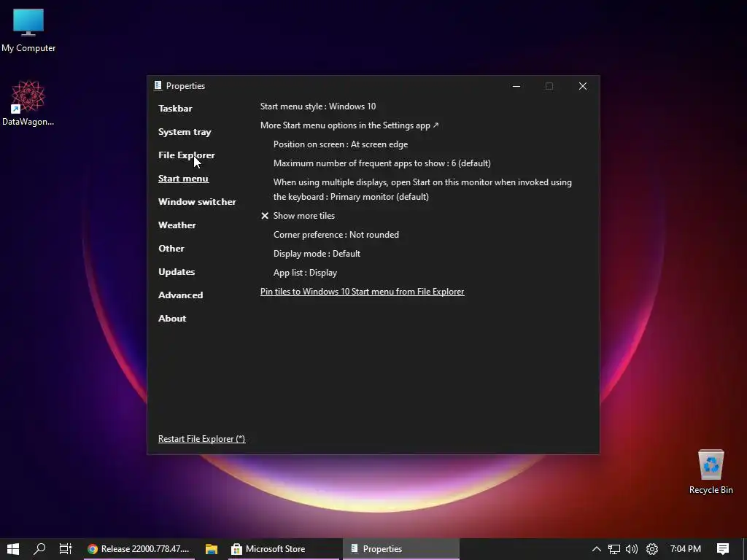Click the settings gear tray icon

tap(651, 549)
